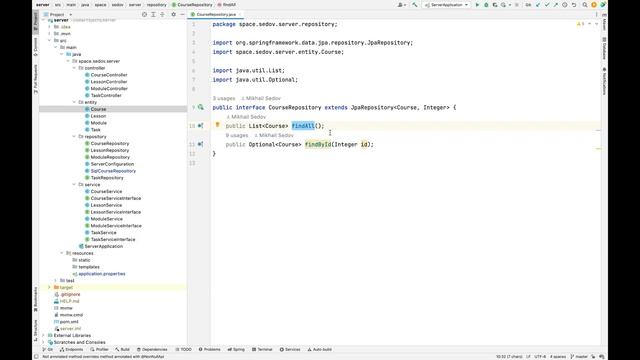
Task: Click '3 usages' hint above interface
Action: [224, 98]
